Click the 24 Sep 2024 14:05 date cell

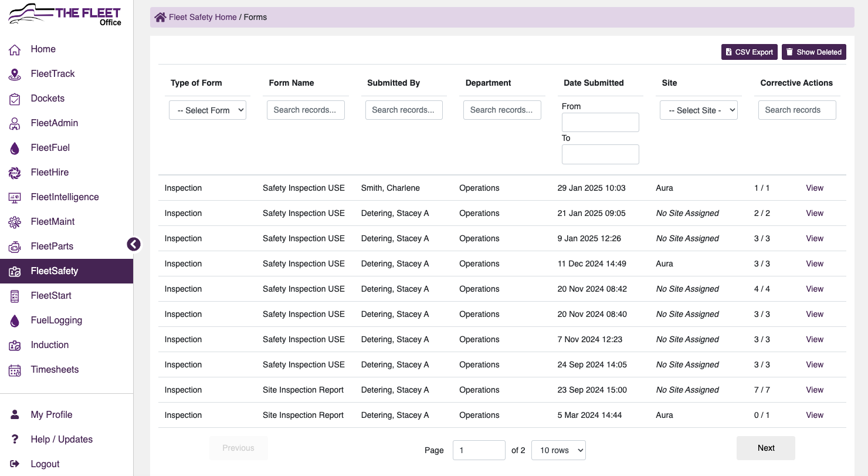click(592, 365)
